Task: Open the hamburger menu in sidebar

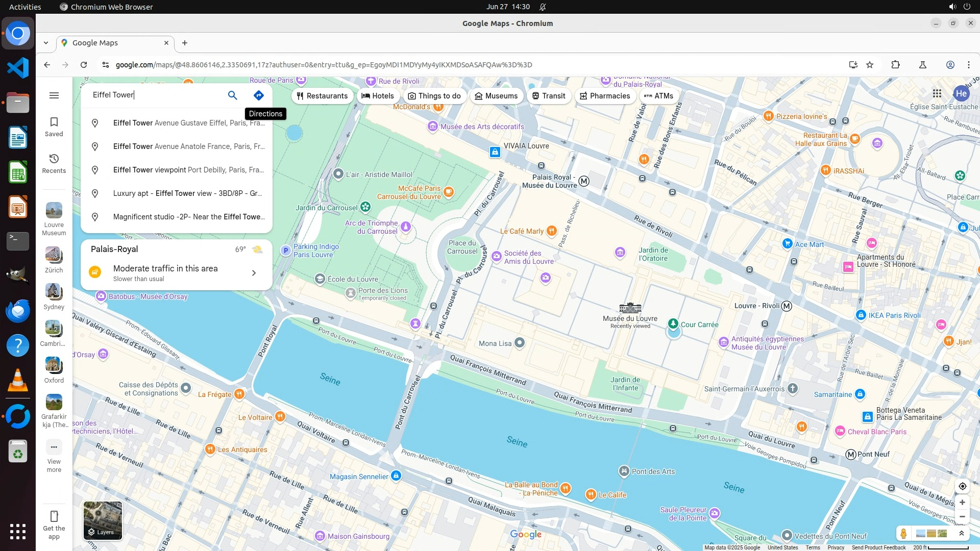Action: (54, 95)
